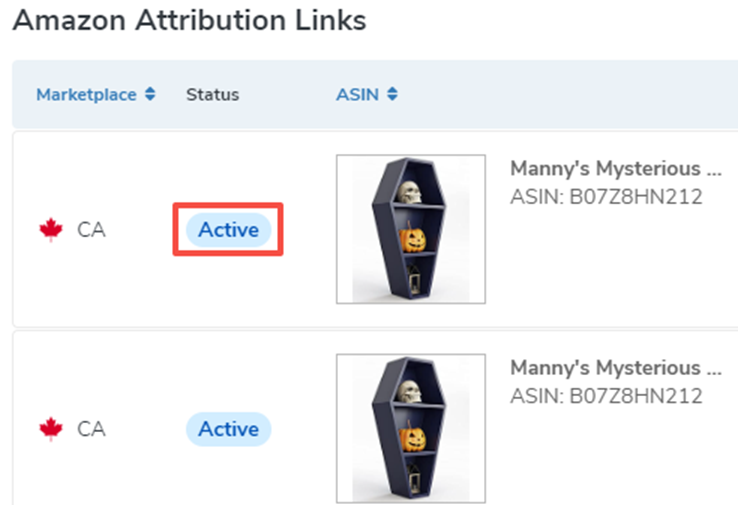Click ASIN B07Z8HN212 text in the second row
This screenshot has width=738, height=505.
point(606,397)
